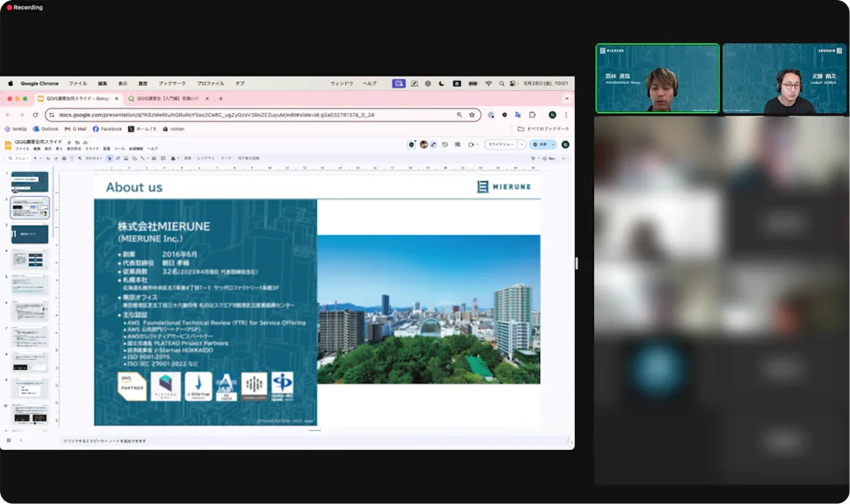
Task: Open the Chrome tab search dropdown
Action: 567,98
